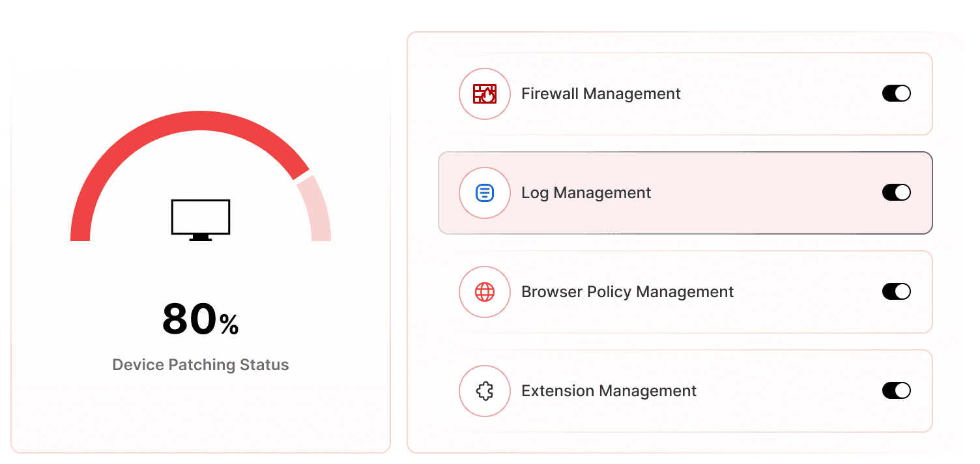Select the red flame firewall symbol

(485, 94)
